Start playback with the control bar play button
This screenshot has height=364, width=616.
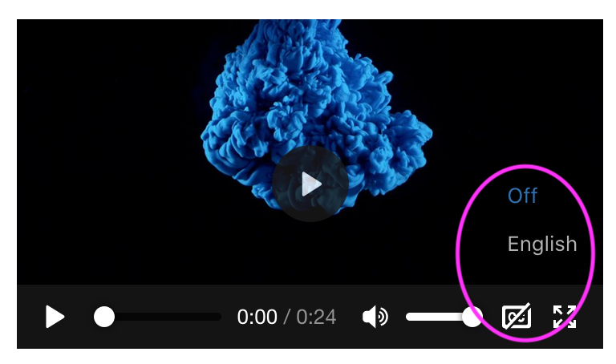point(55,317)
